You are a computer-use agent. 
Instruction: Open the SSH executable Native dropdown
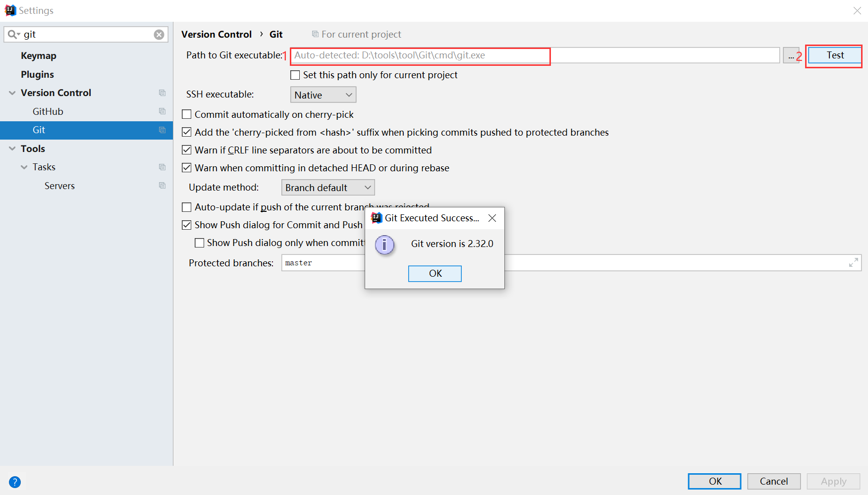coord(323,95)
